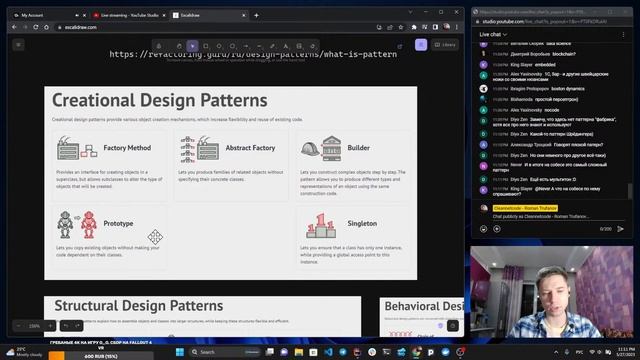Switch to Live streaming YouTube Studio tab
This screenshot has height=360, width=640.
(x=130, y=15)
